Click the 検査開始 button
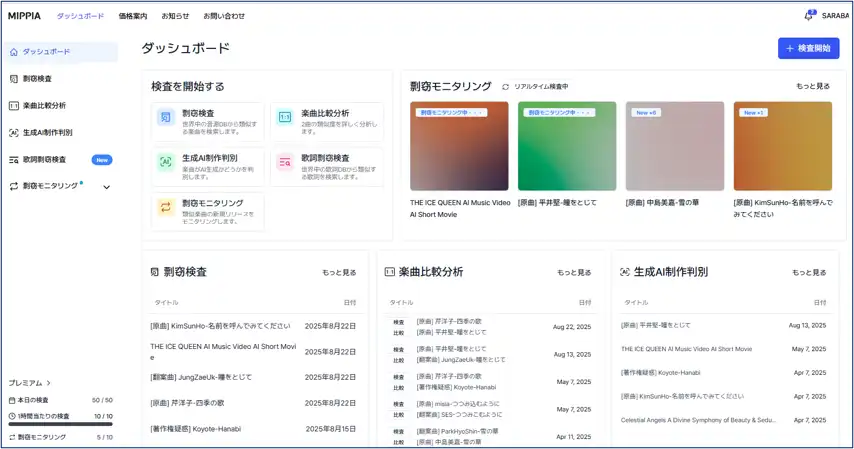This screenshot has height=449, width=854. (x=808, y=48)
